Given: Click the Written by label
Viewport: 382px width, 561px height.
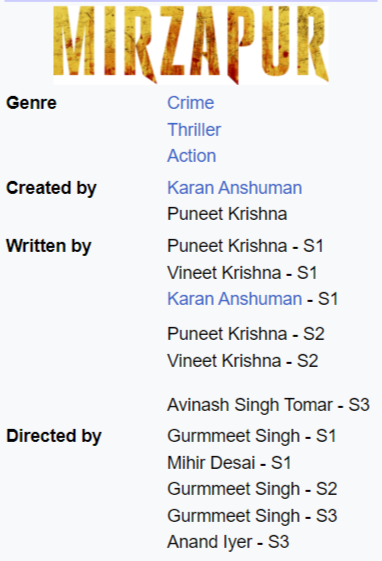Looking at the screenshot, I should coord(49,246).
